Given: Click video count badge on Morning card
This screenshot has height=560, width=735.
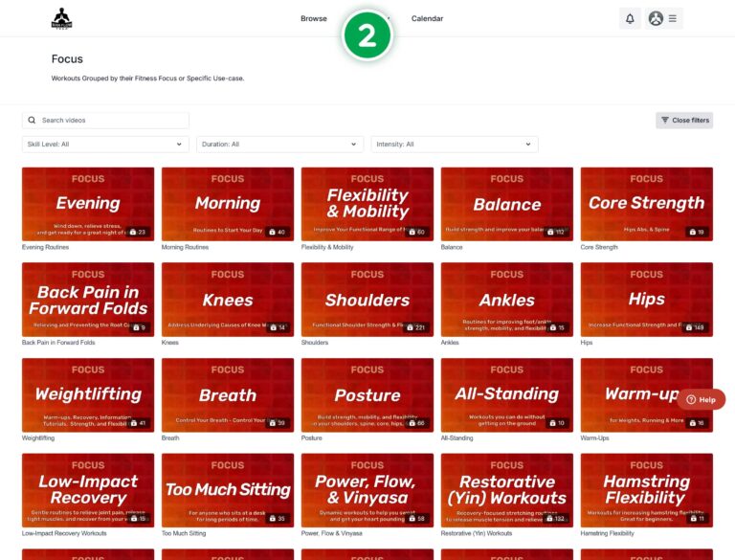Looking at the screenshot, I should coord(277,232).
